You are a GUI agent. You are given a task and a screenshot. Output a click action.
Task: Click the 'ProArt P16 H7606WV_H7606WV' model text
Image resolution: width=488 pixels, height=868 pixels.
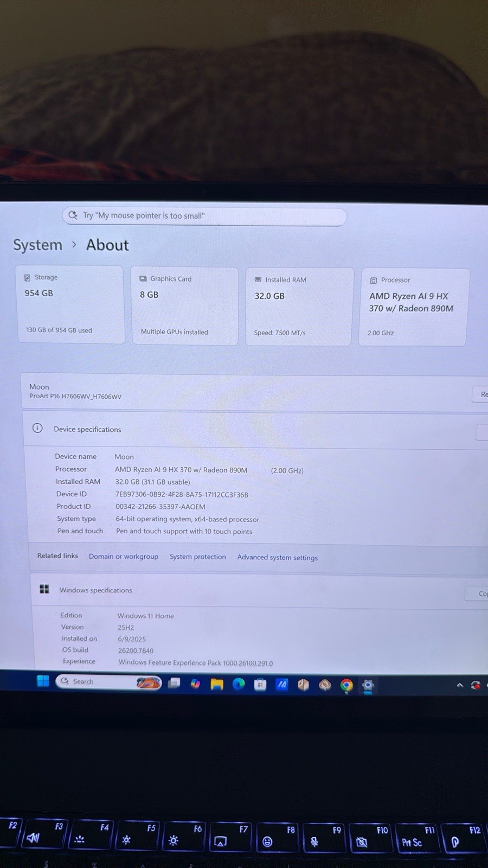click(75, 397)
